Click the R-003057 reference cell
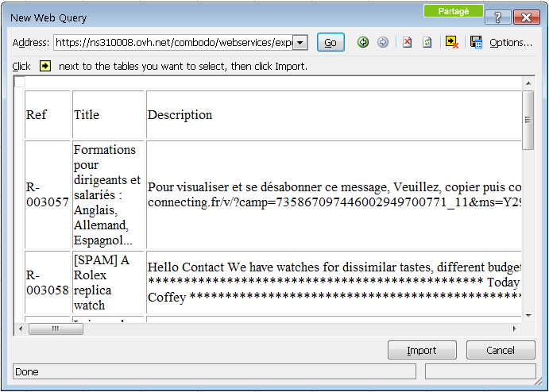 point(47,194)
